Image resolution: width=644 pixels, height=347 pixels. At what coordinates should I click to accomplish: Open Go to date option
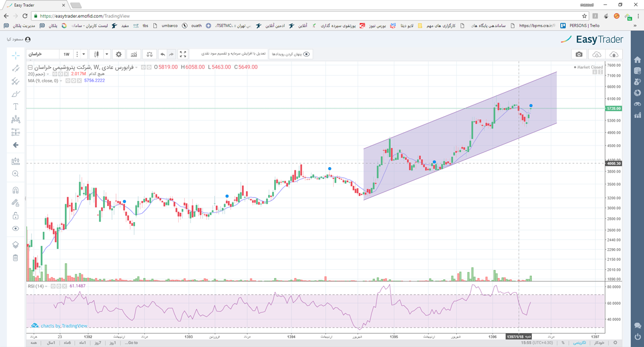point(132,343)
